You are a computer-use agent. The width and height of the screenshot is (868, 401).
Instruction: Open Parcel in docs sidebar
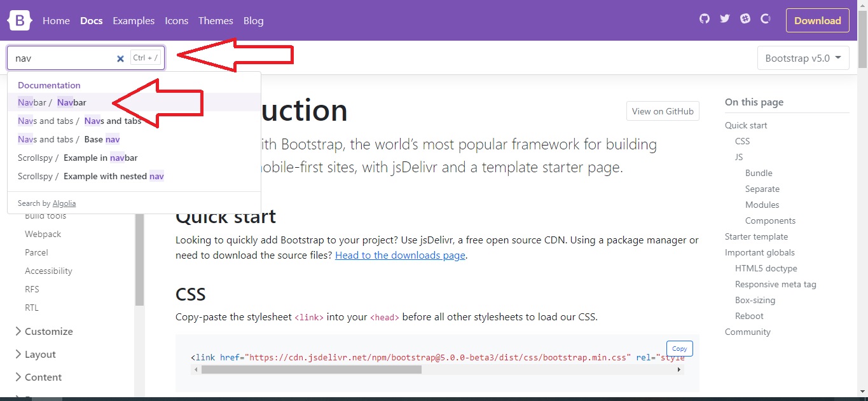(36, 252)
